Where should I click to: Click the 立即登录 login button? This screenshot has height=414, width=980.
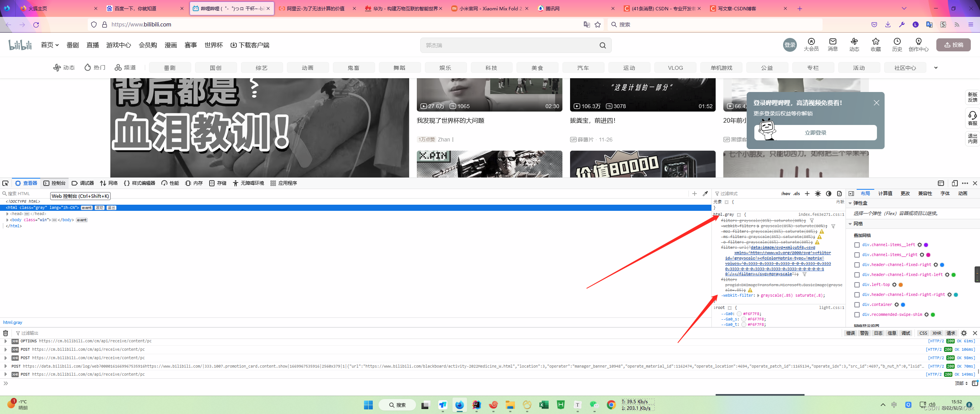point(815,133)
